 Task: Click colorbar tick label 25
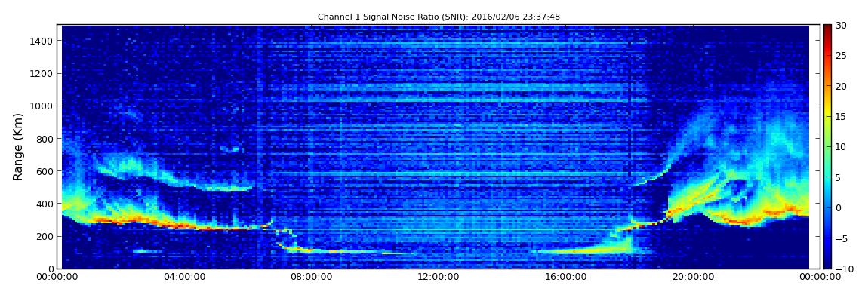point(841,56)
